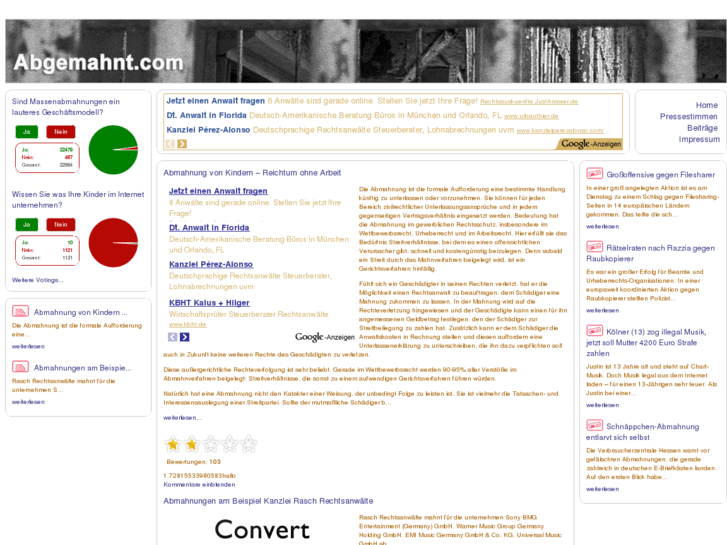Screen dimensions: 727x545
Task: Click the Convert image thumbnail
Action: tap(261, 530)
